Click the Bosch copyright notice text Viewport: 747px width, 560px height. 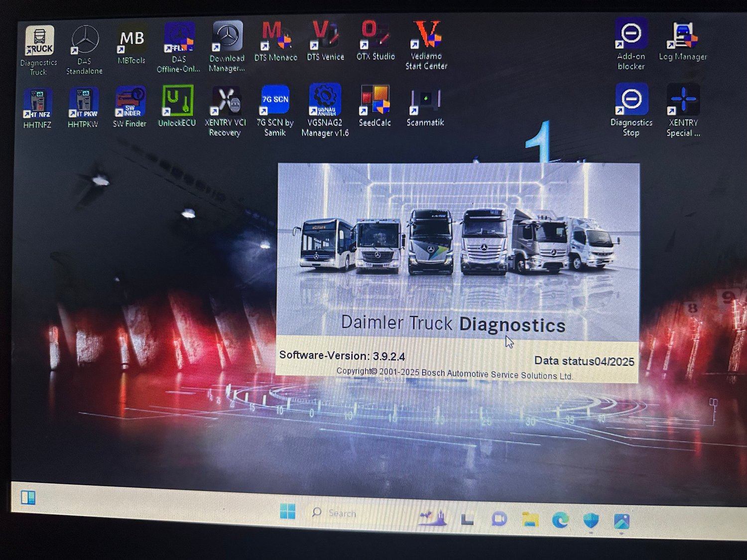[x=455, y=373]
